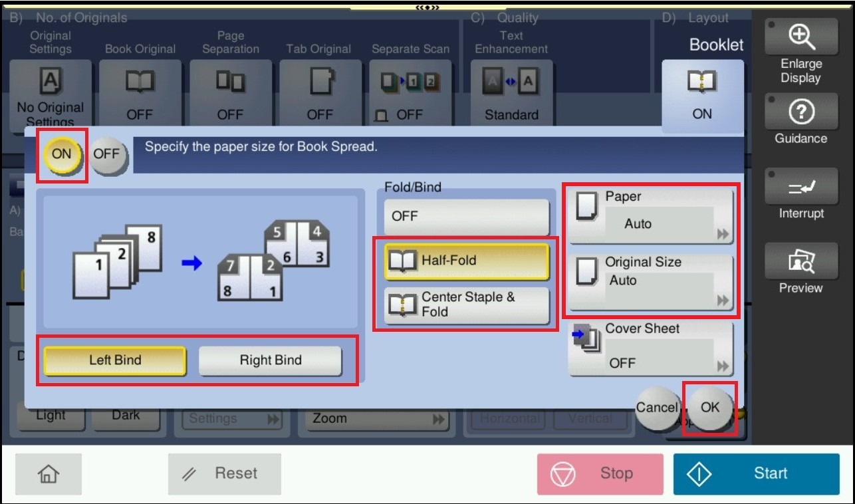The height and width of the screenshot is (504, 855).
Task: Tap the Home icon button
Action: pyautogui.click(x=49, y=473)
